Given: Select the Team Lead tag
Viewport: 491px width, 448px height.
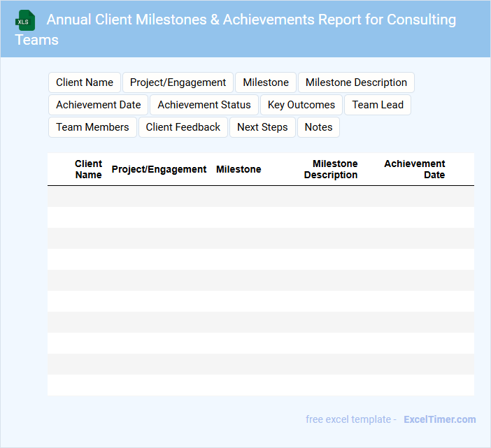Looking at the screenshot, I should pyautogui.click(x=378, y=105).
